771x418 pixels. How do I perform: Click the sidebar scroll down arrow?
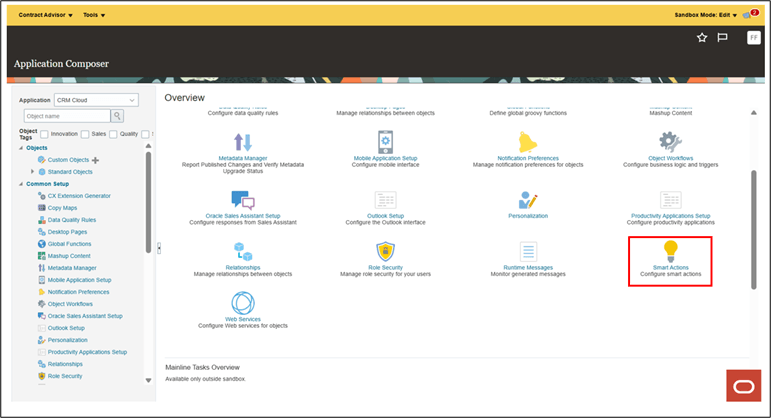148,380
